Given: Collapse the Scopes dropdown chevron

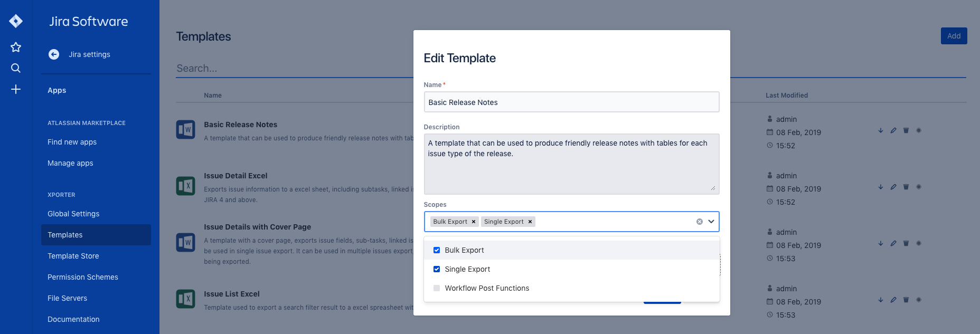Looking at the screenshot, I should point(711,222).
